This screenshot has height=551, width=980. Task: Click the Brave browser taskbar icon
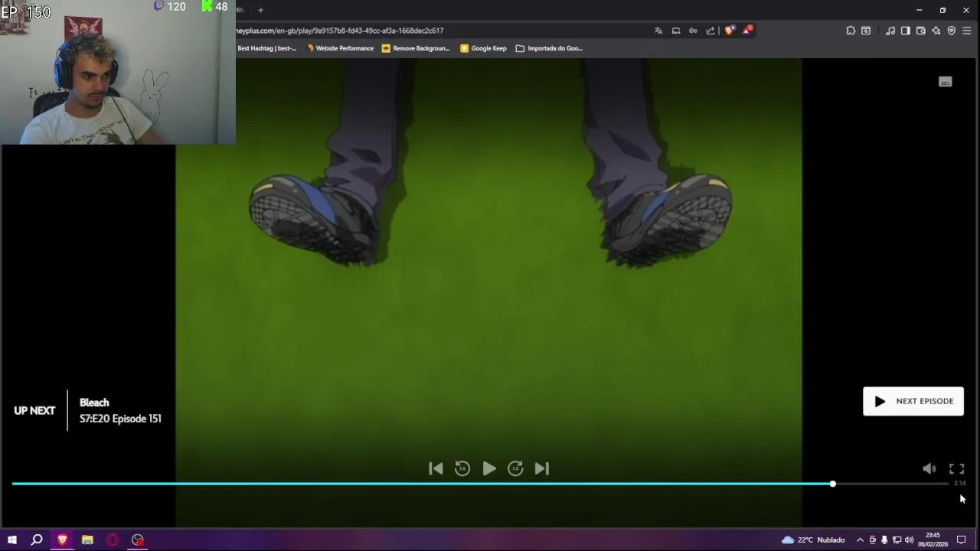click(x=62, y=540)
